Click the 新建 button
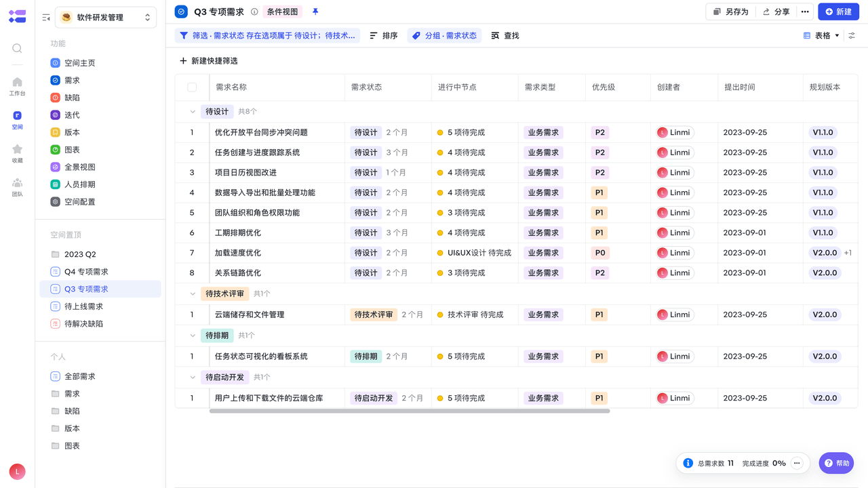 pos(839,12)
